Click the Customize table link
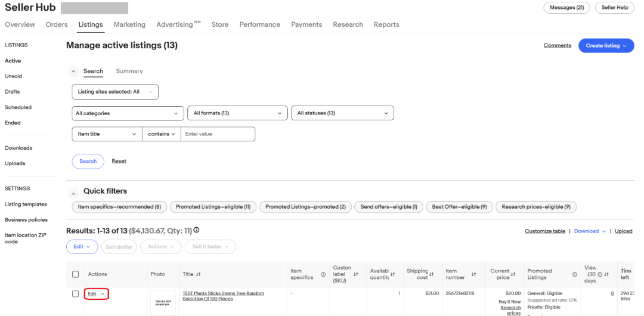The height and width of the screenshot is (316, 644). [545, 231]
